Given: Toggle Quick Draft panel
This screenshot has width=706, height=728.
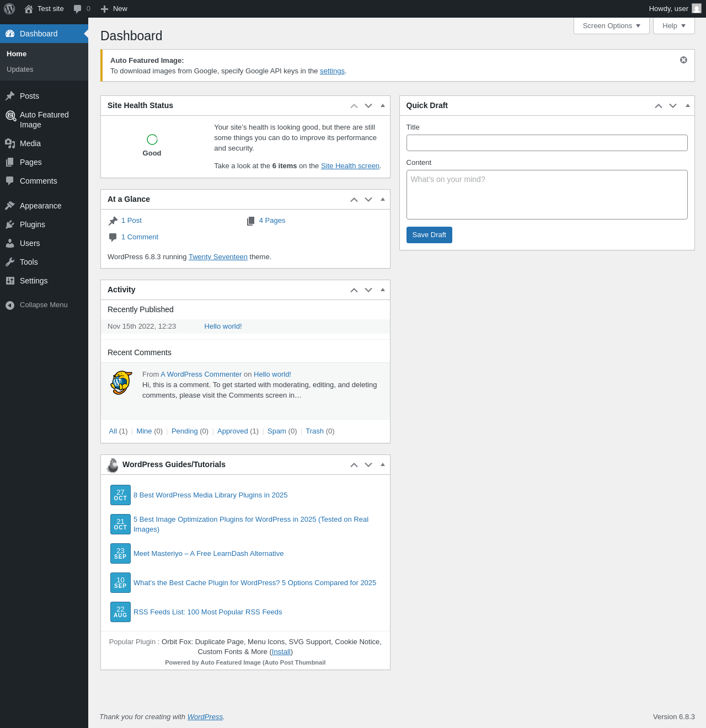Looking at the screenshot, I should click(x=687, y=106).
